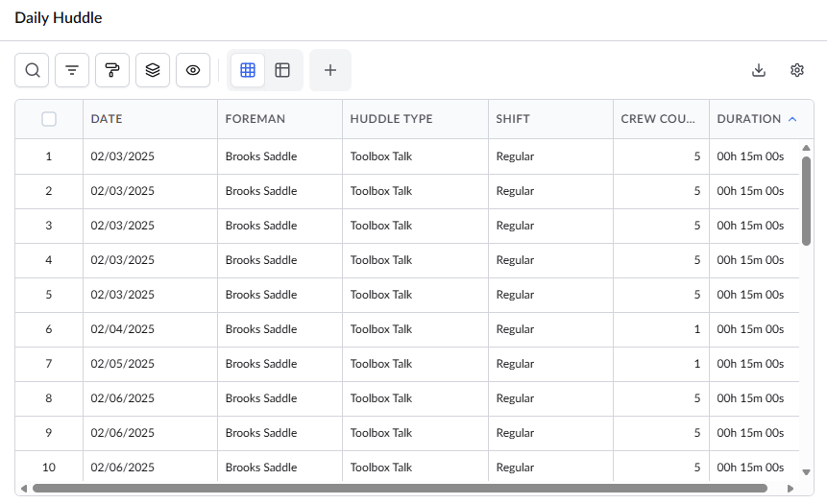Click the Daily Huddle page title
This screenshot has height=504, width=827.
click(x=59, y=18)
